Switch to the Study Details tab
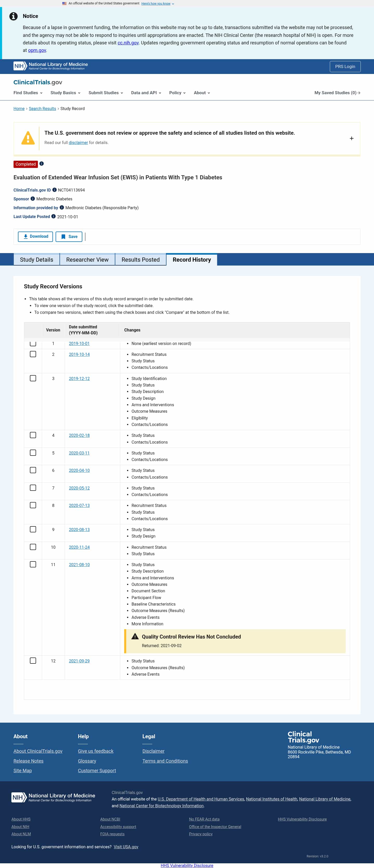This screenshot has height=868, width=374. coord(36,260)
